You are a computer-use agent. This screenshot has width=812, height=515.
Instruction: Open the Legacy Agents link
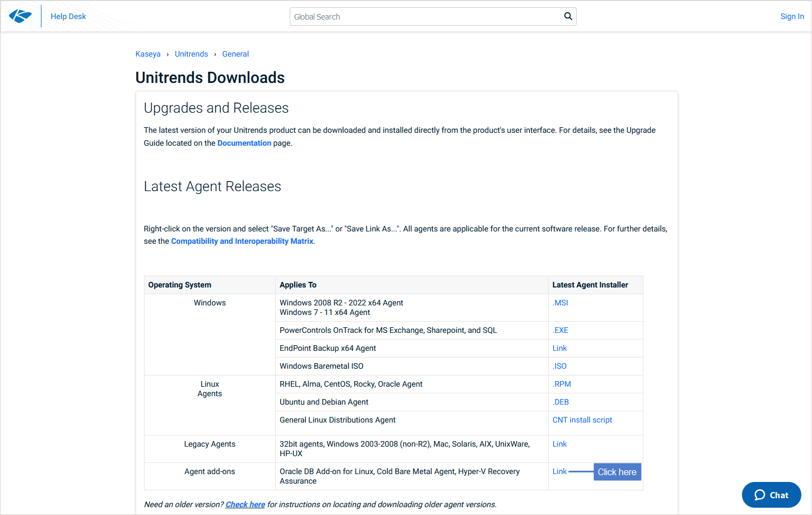(559, 444)
